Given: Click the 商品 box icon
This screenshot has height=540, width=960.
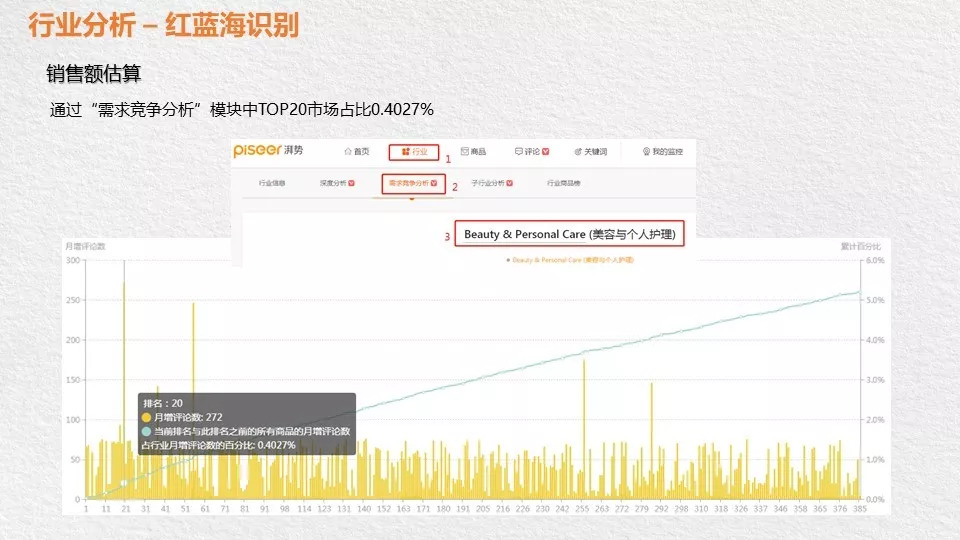Looking at the screenshot, I should [465, 151].
